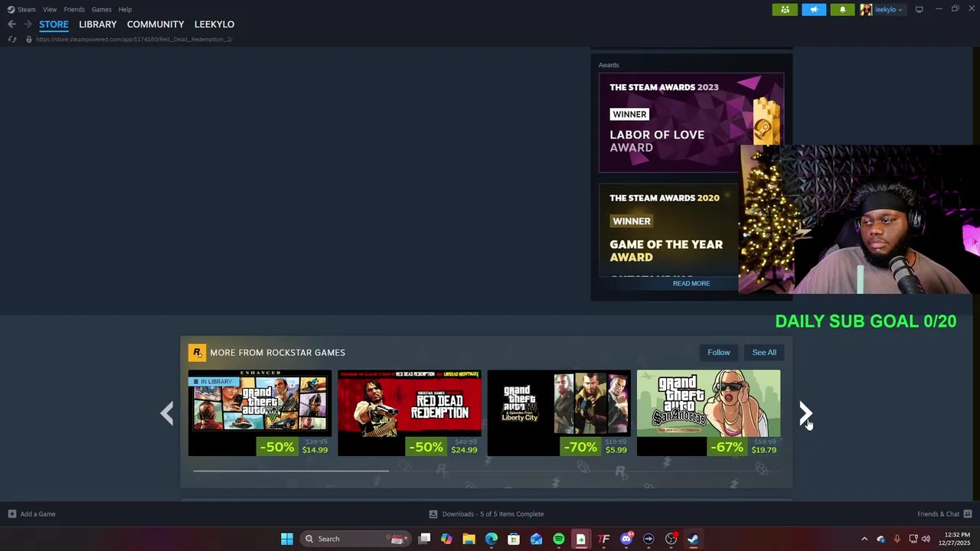Open the blue announcements megaphone button
980x551 pixels.
pyautogui.click(x=814, y=9)
